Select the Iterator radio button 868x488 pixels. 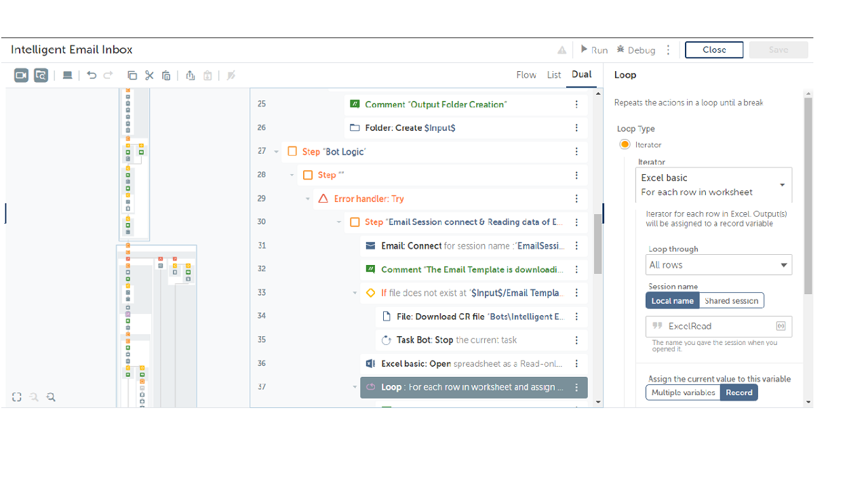(625, 144)
